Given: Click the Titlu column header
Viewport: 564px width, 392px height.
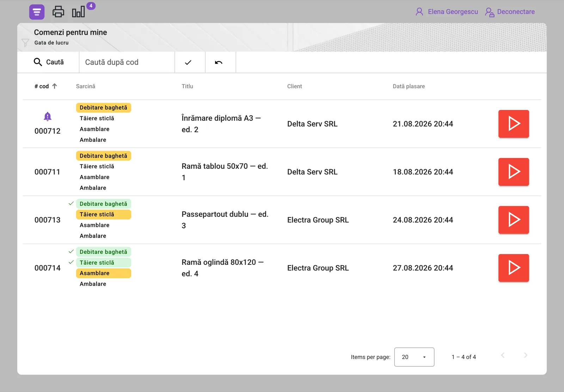Looking at the screenshot, I should click(x=187, y=86).
